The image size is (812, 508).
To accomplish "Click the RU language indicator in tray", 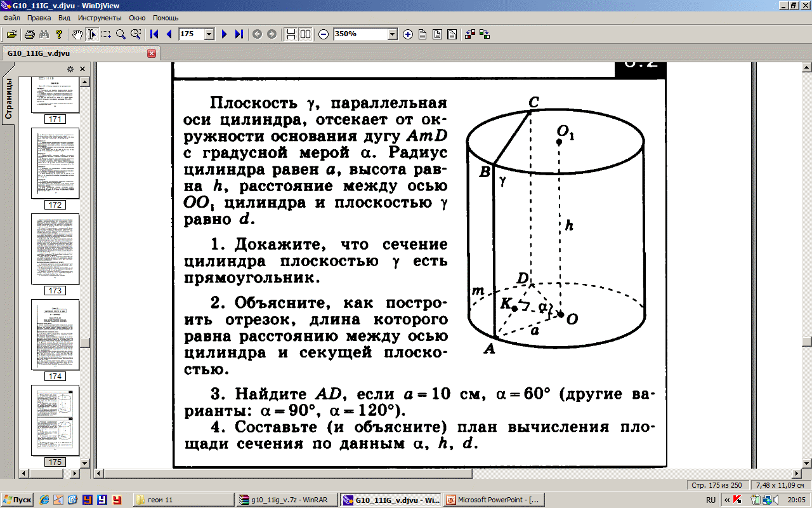I will [x=710, y=500].
